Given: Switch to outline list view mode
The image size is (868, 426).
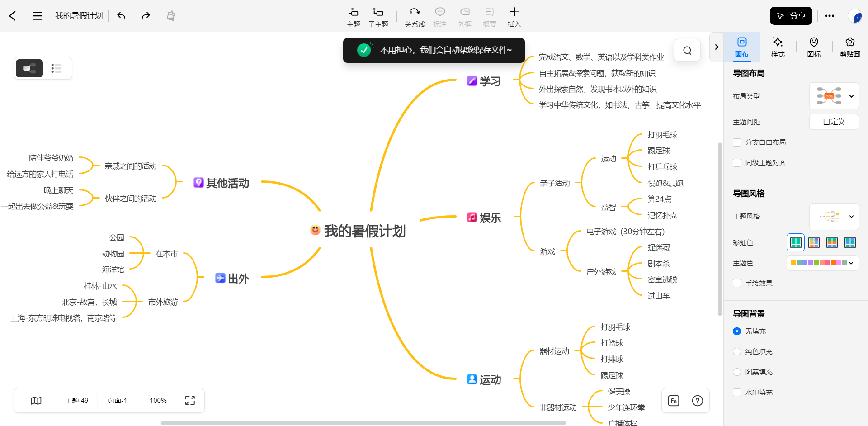Looking at the screenshot, I should [57, 68].
